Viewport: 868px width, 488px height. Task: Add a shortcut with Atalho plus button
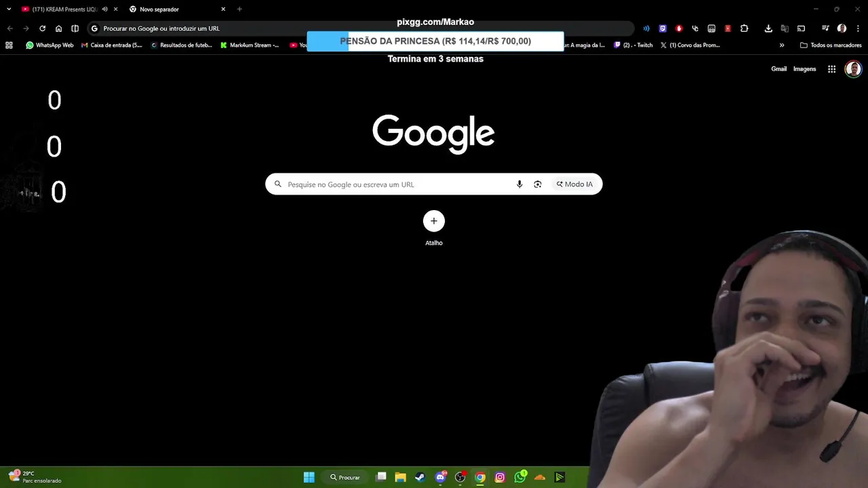click(x=434, y=221)
